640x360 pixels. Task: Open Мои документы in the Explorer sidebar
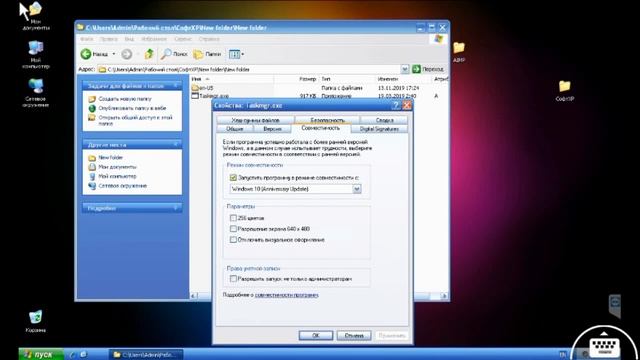coord(117,167)
